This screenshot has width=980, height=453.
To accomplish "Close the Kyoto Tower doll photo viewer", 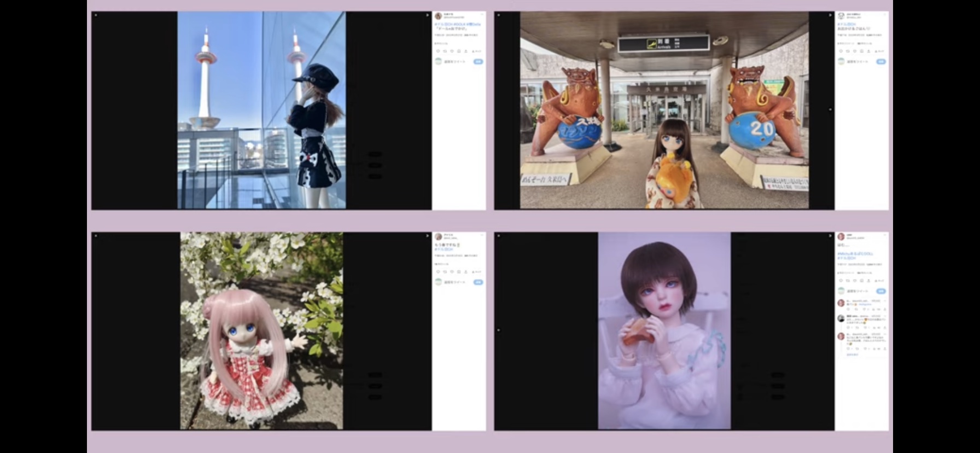I will pyautogui.click(x=96, y=15).
